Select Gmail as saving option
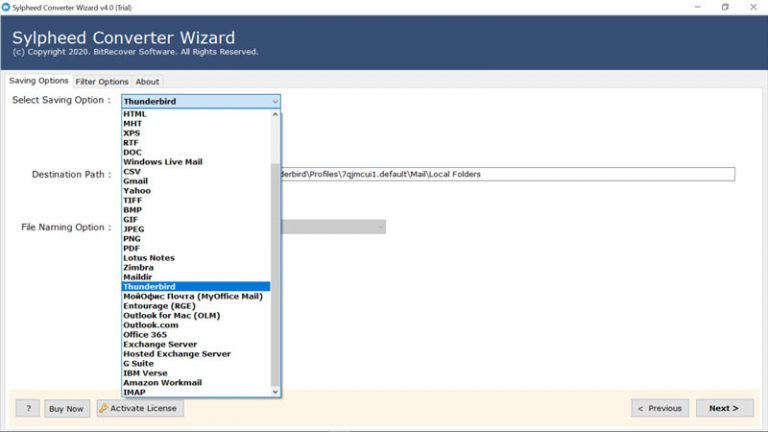Screen dimensions: 768x432 click(196, 181)
